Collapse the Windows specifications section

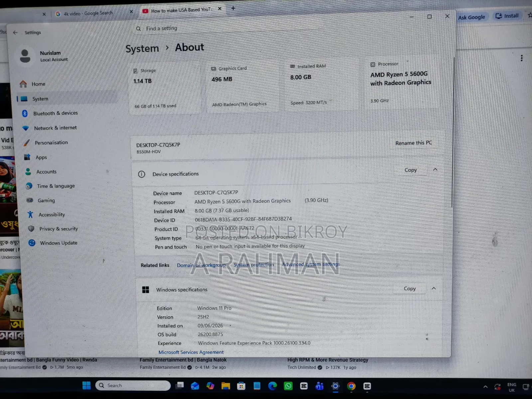click(x=434, y=288)
